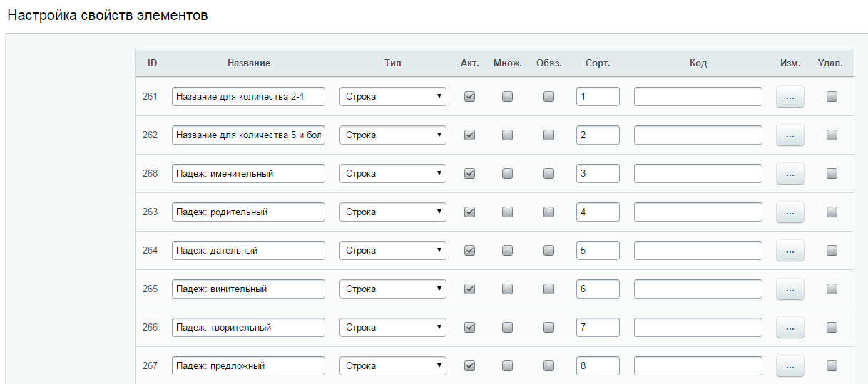Open the "..." button in Падеж: дательный row
The image size is (868, 384).
pos(790,251)
